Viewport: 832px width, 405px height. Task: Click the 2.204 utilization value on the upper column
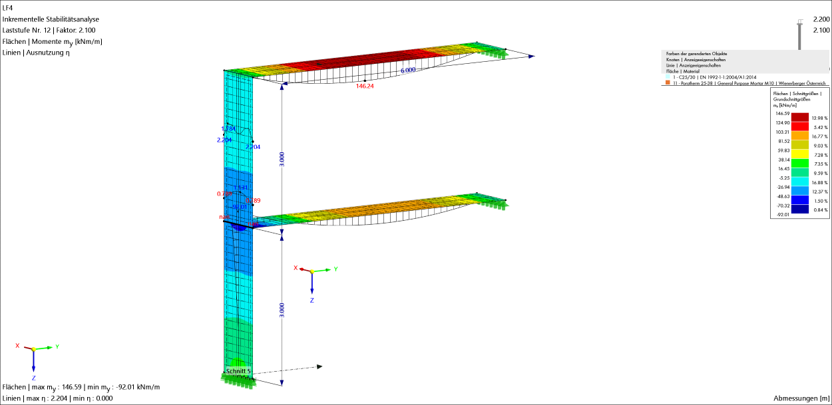point(225,140)
